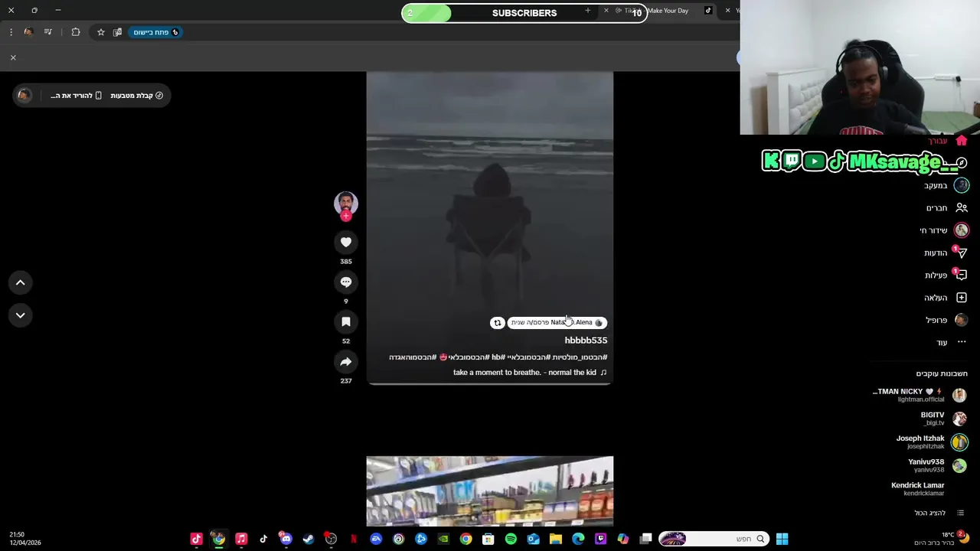Viewport: 980px width, 551px height.
Task: Open the 'שידור חי' LIVE sidebar item
Action: 945,230
